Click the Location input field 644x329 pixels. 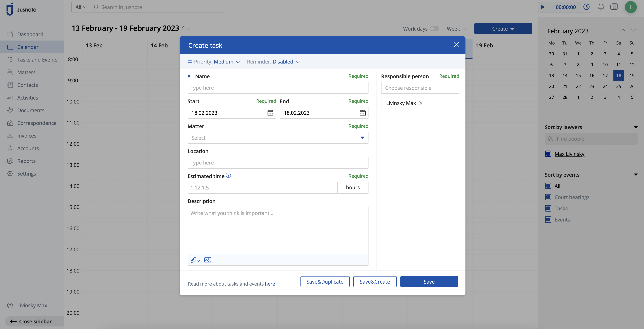278,163
